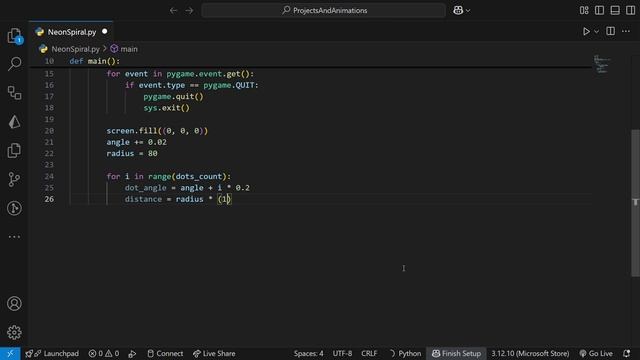
Task: Open Copilot chat icon in title bar
Action: click(x=458, y=10)
